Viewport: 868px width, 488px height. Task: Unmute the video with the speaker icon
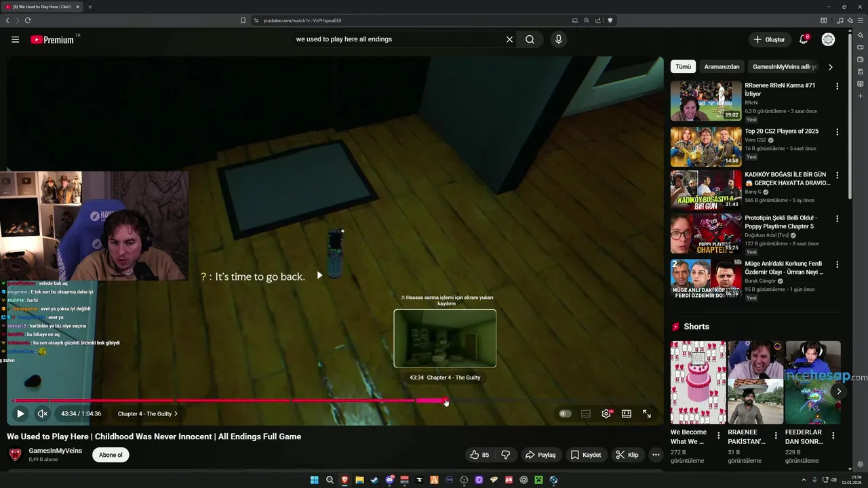coord(42,413)
